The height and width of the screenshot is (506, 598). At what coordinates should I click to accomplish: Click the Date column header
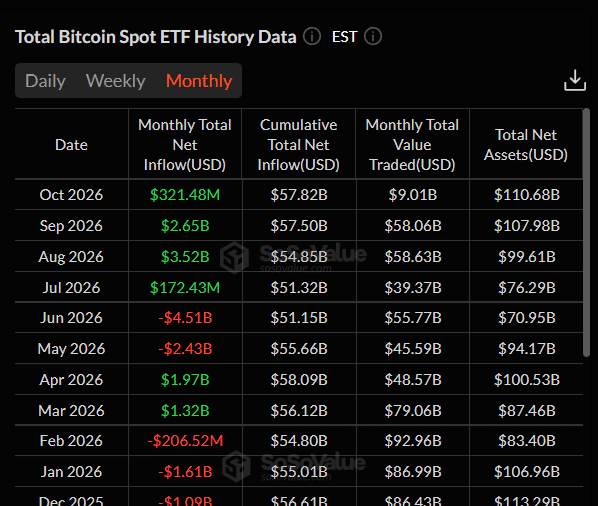point(71,145)
